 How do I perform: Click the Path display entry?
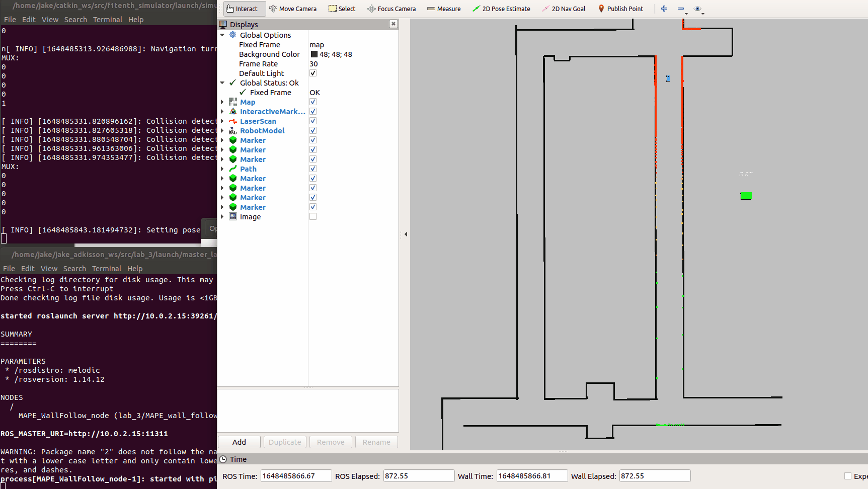[x=248, y=169]
